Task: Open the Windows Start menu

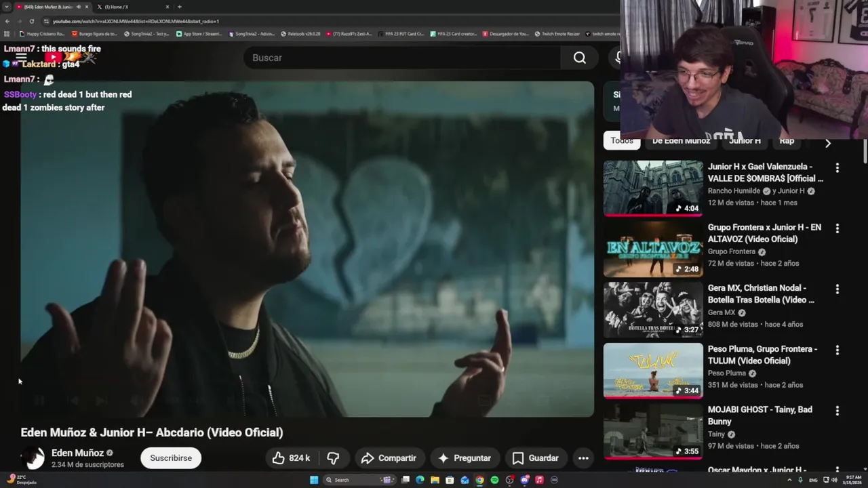Action: [314, 480]
